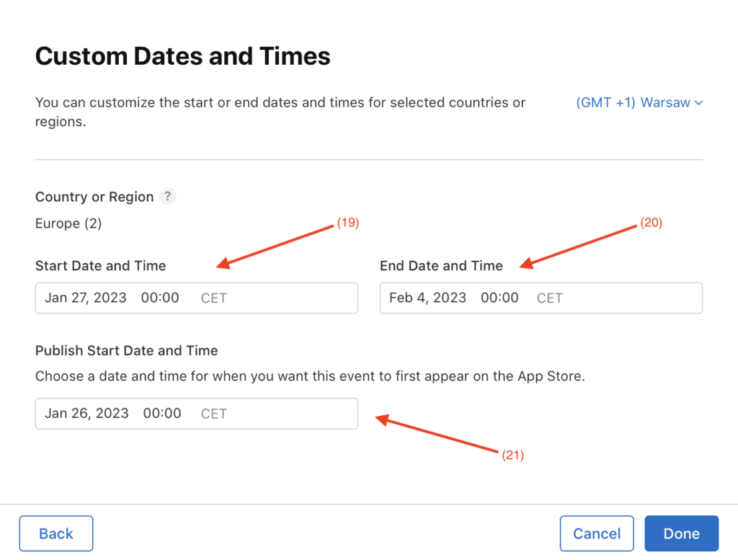Click the End time field showing 00:00

coord(499,298)
